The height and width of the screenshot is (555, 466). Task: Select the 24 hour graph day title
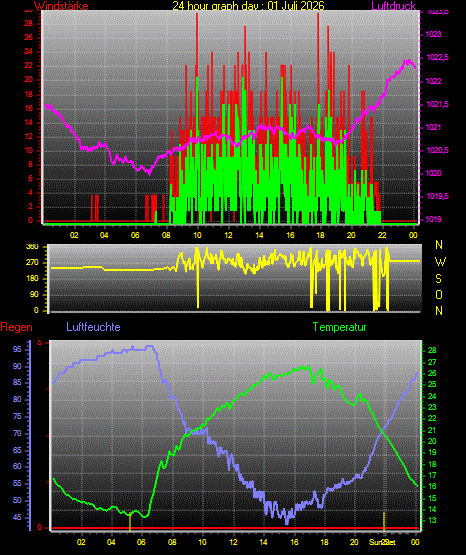(248, 6)
